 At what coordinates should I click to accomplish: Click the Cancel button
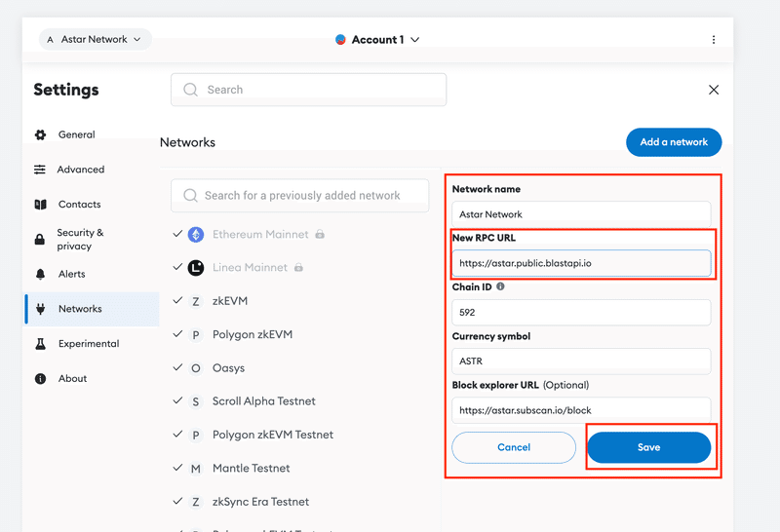(x=514, y=447)
